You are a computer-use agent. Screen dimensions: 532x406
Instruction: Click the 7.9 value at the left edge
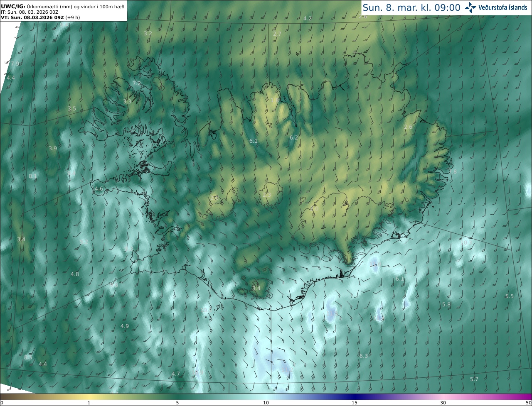coord(15,64)
